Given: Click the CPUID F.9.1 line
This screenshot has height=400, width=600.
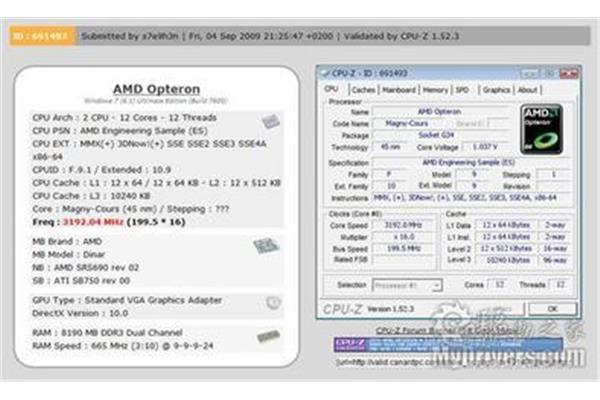Looking at the screenshot, I should tap(101, 170).
